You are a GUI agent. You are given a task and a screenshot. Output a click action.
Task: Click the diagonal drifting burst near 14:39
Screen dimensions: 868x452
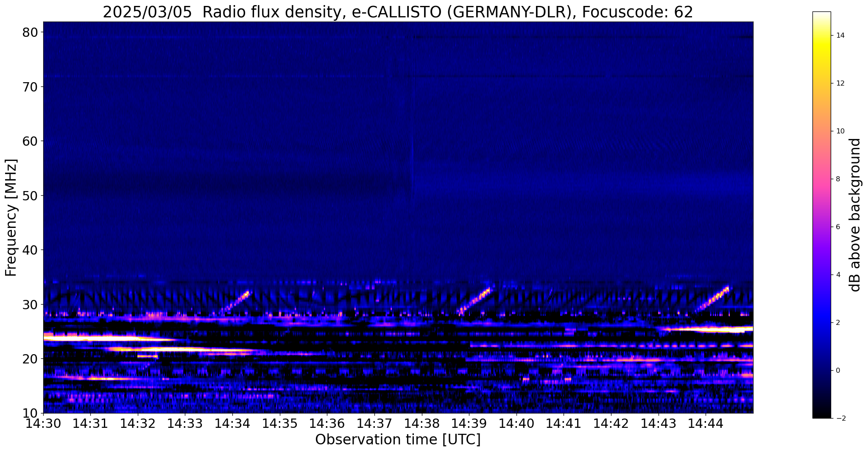[x=474, y=301]
